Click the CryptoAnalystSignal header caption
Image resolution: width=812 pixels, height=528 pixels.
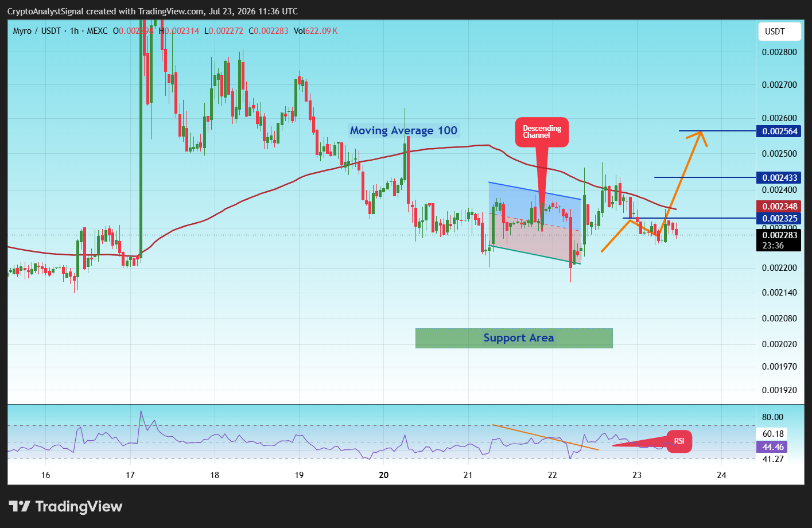coord(153,11)
